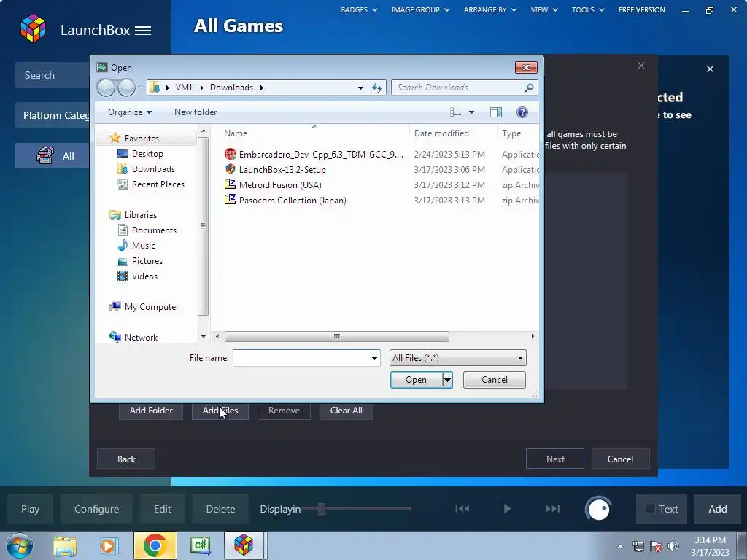The height and width of the screenshot is (560, 747).
Task: Open the C# application from taskbar
Action: (x=200, y=545)
